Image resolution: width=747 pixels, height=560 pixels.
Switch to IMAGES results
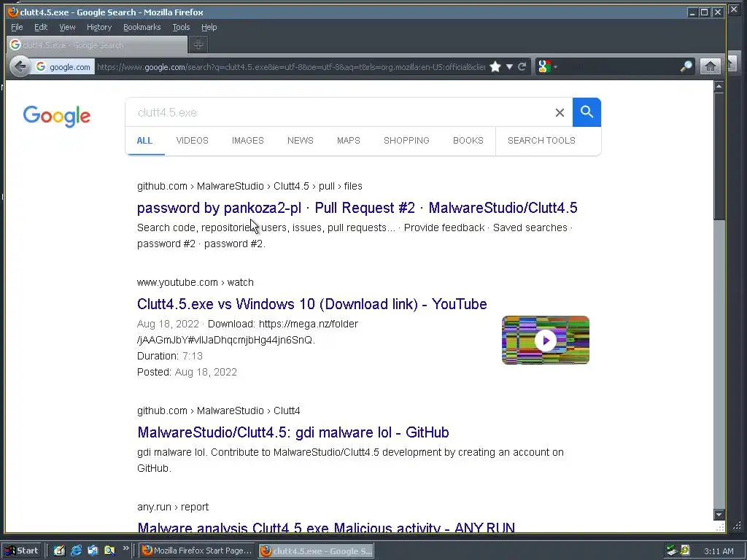(x=248, y=141)
